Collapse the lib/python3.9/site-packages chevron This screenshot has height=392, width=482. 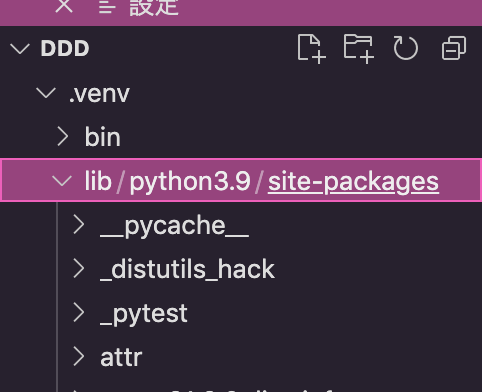click(62, 181)
